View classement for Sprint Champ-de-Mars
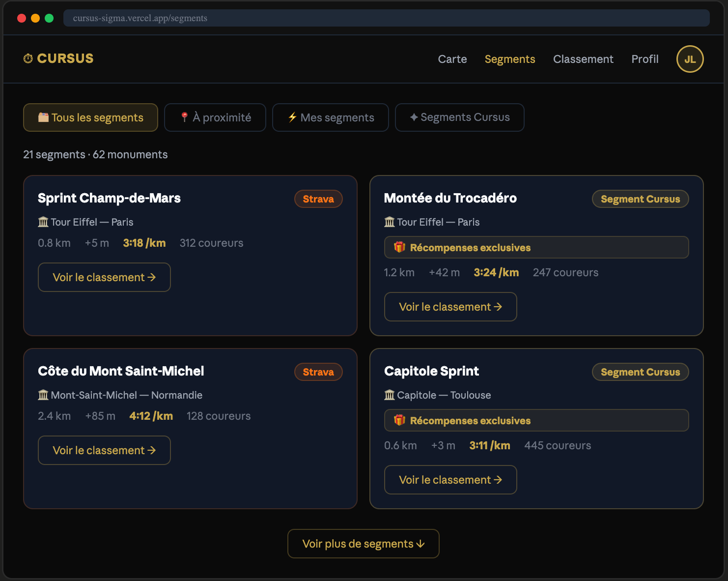728x581 pixels. click(x=104, y=277)
